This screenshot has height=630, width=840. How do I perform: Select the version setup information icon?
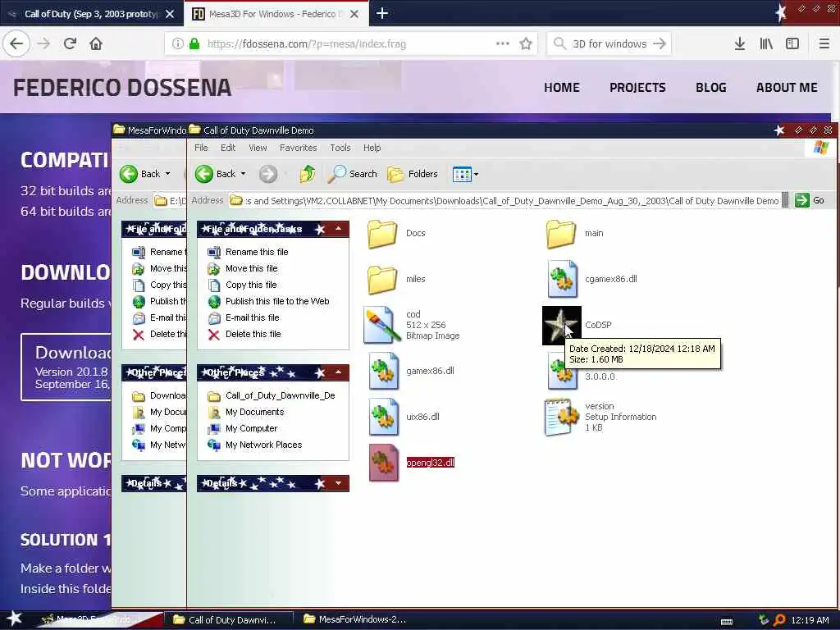[561, 417]
